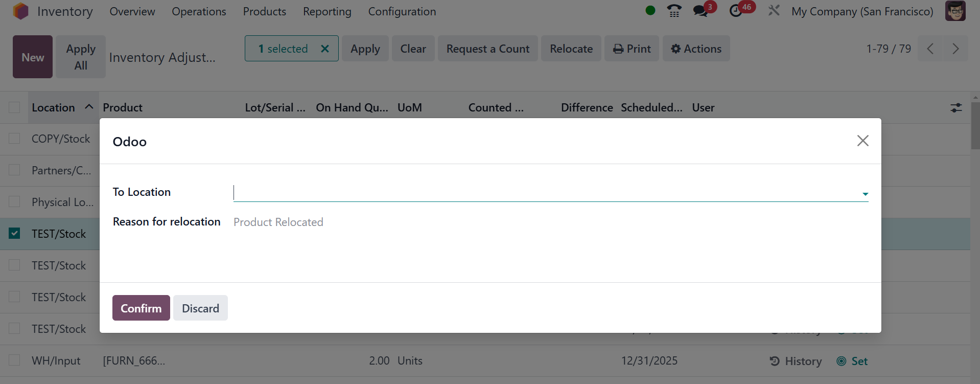Click the History icon for WH/Input row
The image size is (980, 384).
pyautogui.click(x=775, y=361)
